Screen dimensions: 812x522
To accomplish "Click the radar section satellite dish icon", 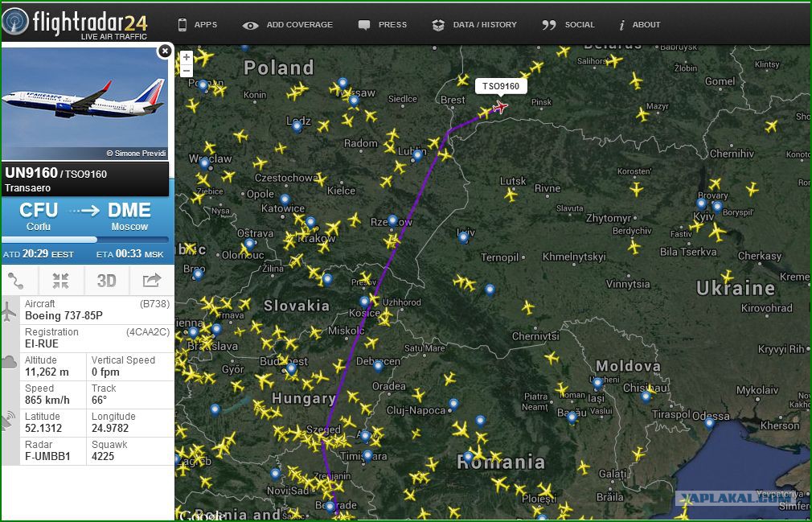I will tap(8, 421).
